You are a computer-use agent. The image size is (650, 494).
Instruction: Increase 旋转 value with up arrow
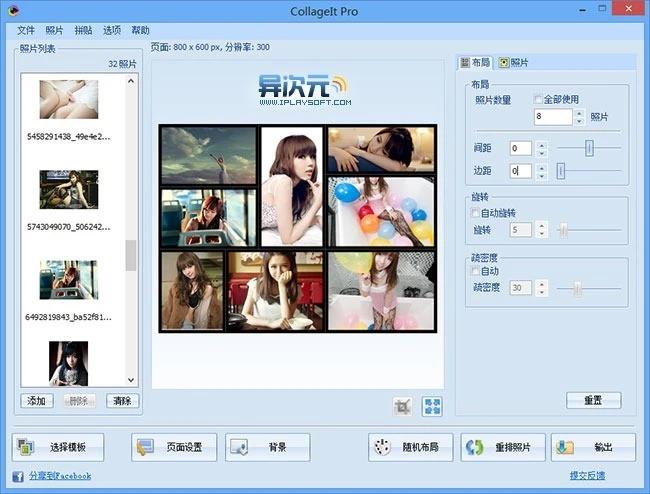click(x=541, y=226)
